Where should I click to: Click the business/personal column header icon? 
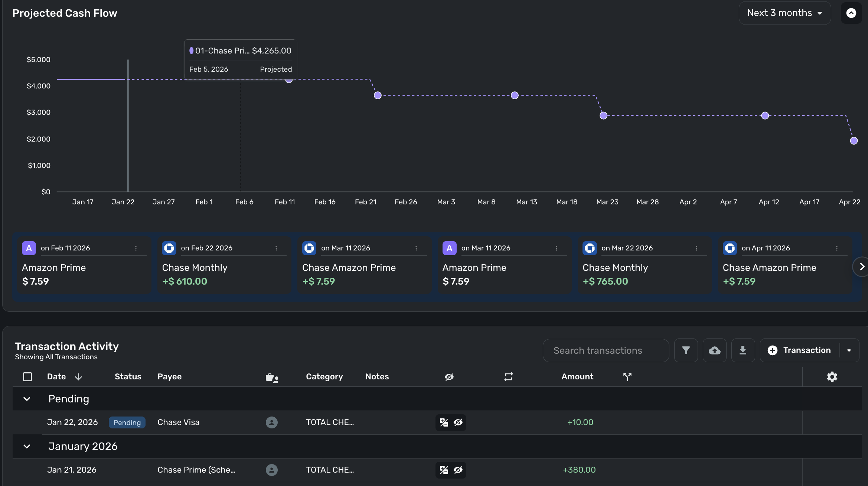(272, 378)
